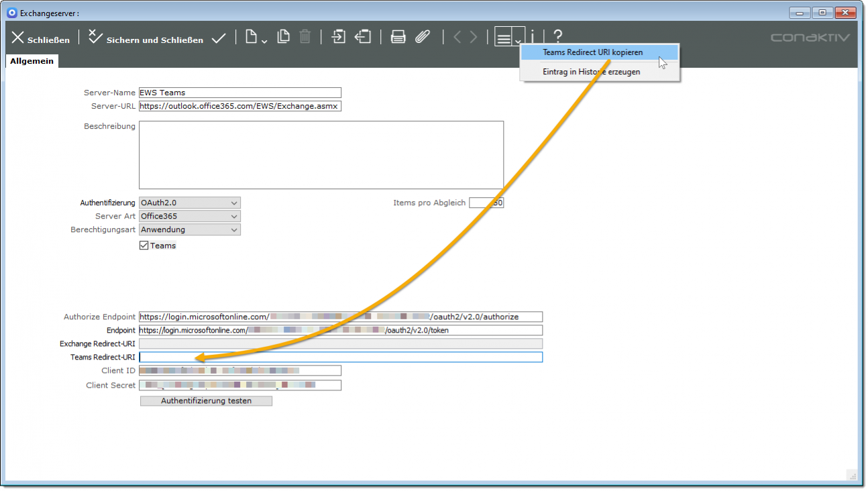Image resolution: width=868 pixels, height=491 pixels.
Task: Switch to the Allgemein tab
Action: (x=32, y=61)
